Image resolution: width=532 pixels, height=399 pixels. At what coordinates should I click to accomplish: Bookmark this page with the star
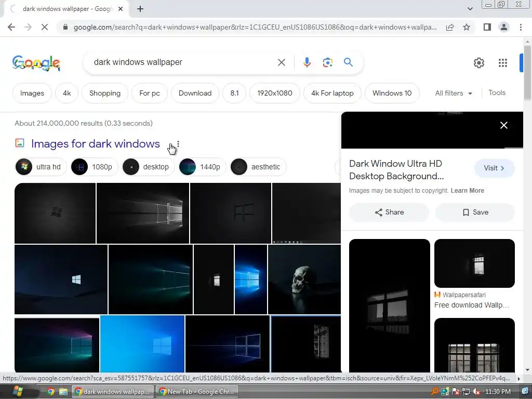(467, 27)
